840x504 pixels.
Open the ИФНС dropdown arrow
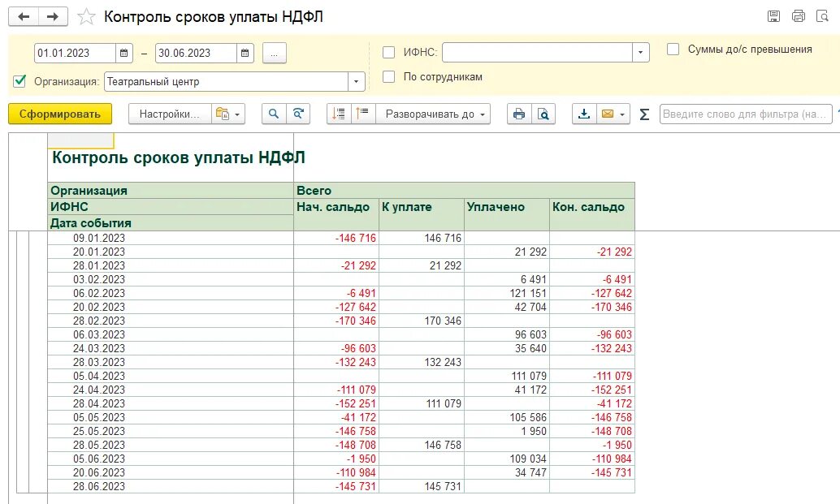(x=640, y=53)
